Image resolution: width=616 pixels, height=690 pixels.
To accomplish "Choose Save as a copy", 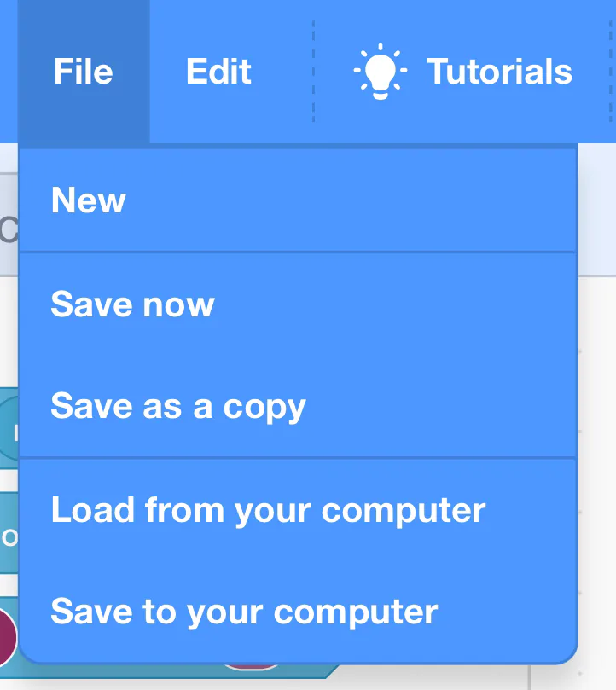I will coord(177,407).
